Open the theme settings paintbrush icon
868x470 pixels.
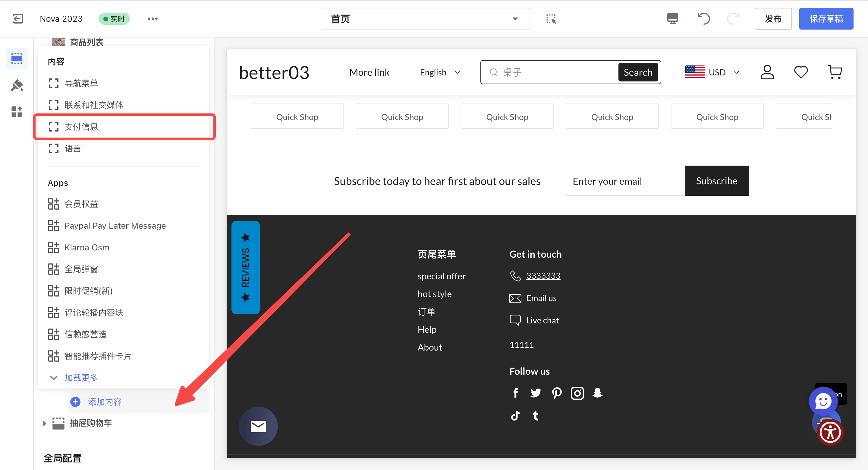coord(17,85)
